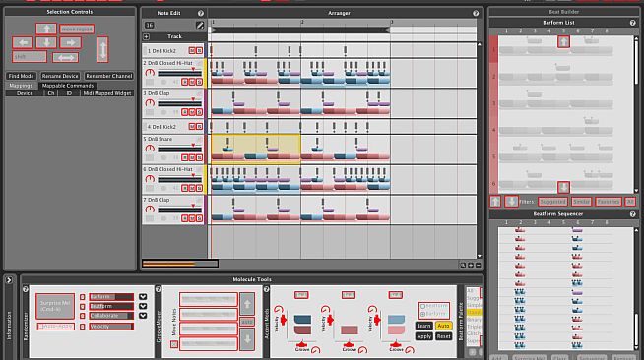Viewport: 644px width, 360px height.
Task: Click the move-right arrow in Selection Controls
Action: (70, 42)
